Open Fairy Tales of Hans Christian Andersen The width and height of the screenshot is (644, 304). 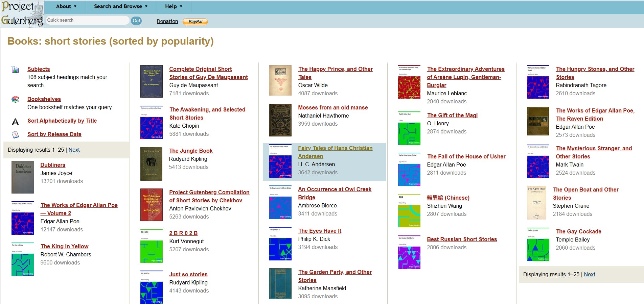click(335, 152)
